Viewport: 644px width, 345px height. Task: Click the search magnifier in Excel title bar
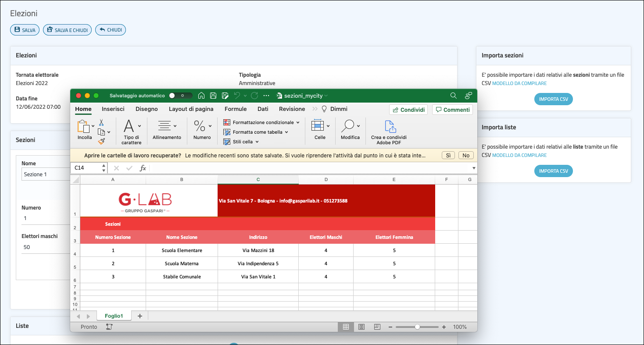pyautogui.click(x=454, y=96)
